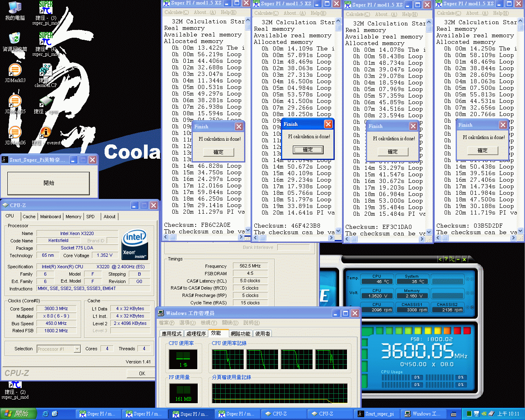525x420 pixels.
Task: Open Help(H) menu in Super PI window with checksum 03B5D2DF
Action: pyautogui.click(x=501, y=13)
